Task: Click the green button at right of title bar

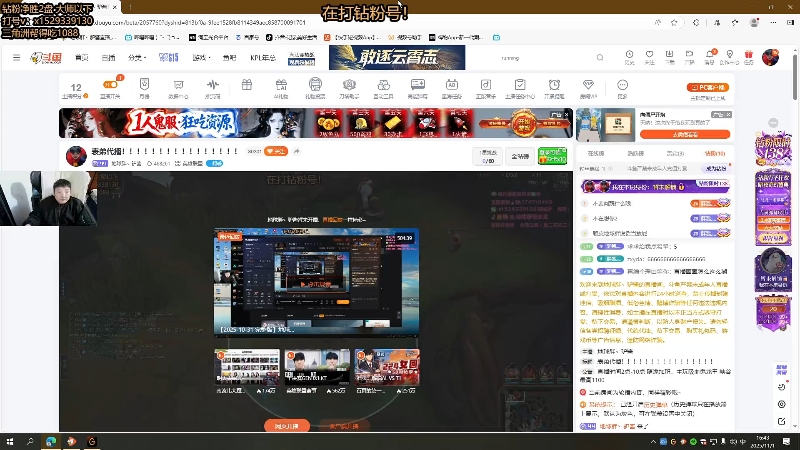Action: tap(552, 156)
